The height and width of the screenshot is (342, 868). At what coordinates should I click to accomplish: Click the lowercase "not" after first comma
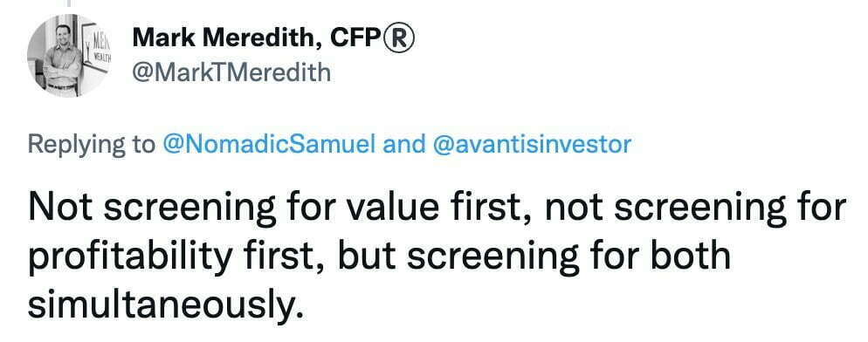click(x=575, y=208)
